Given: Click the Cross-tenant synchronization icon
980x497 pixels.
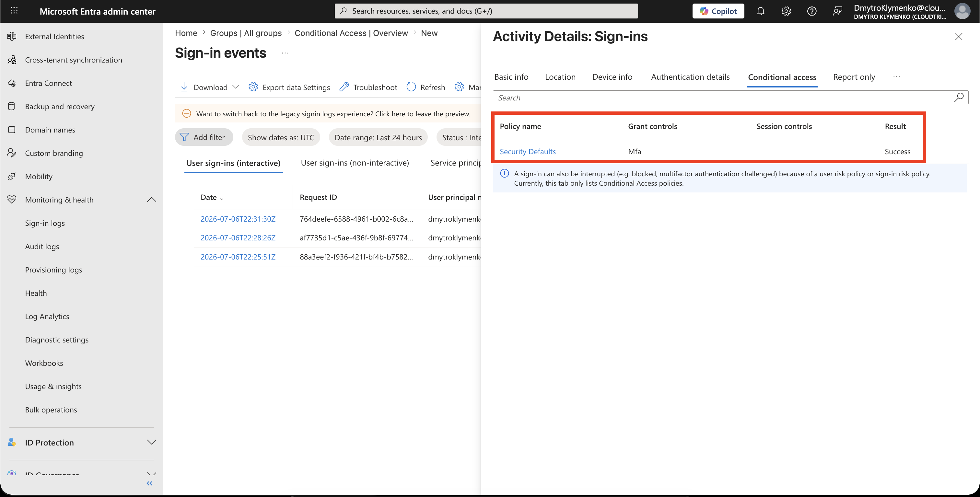Looking at the screenshot, I should coord(12,60).
